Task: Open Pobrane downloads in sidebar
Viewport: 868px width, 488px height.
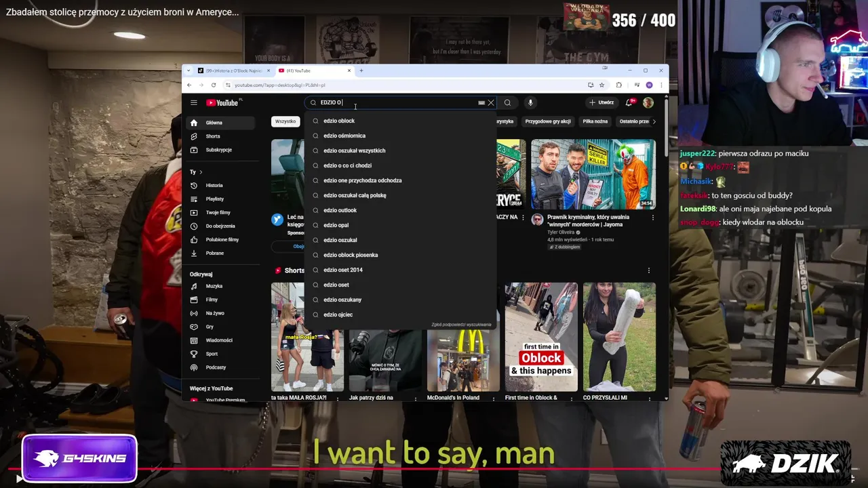Action: point(220,253)
